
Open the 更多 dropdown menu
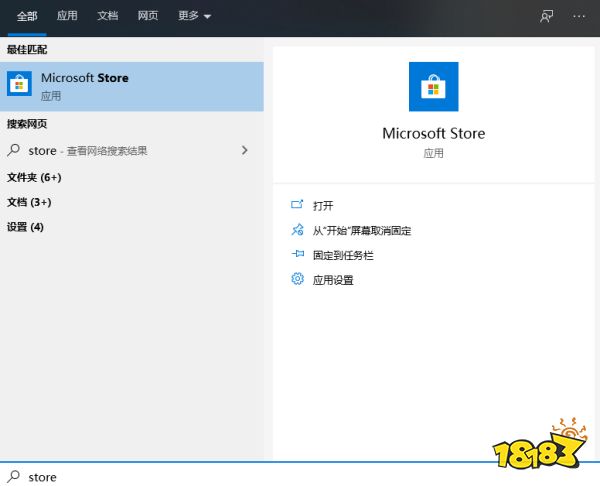194,16
